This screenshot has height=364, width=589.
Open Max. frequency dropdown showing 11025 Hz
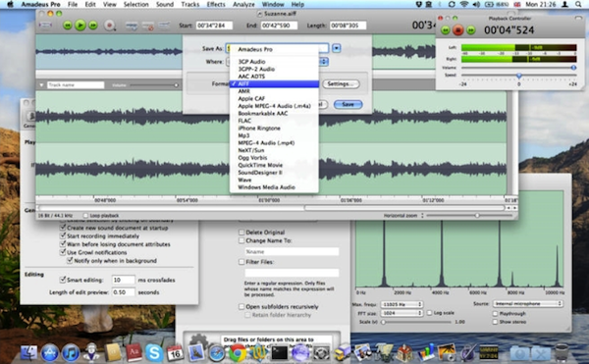tap(402, 304)
